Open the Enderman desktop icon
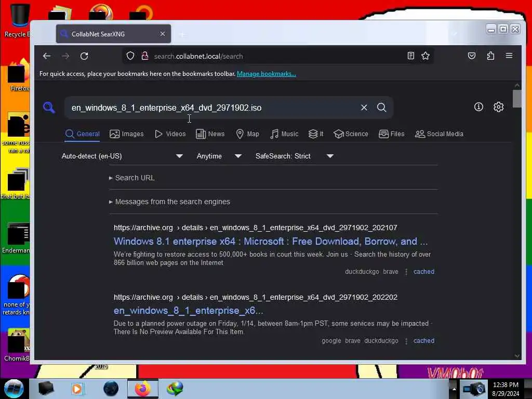The width and height of the screenshot is (532, 399). pos(16,238)
